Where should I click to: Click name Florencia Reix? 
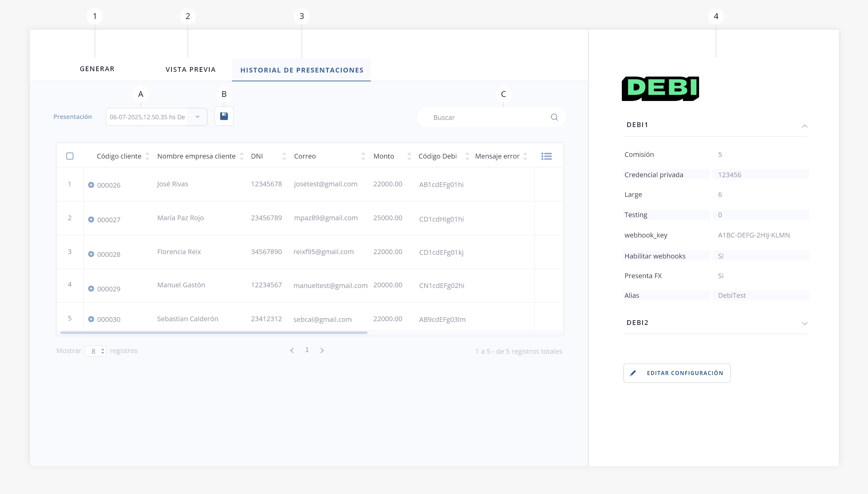(x=179, y=252)
